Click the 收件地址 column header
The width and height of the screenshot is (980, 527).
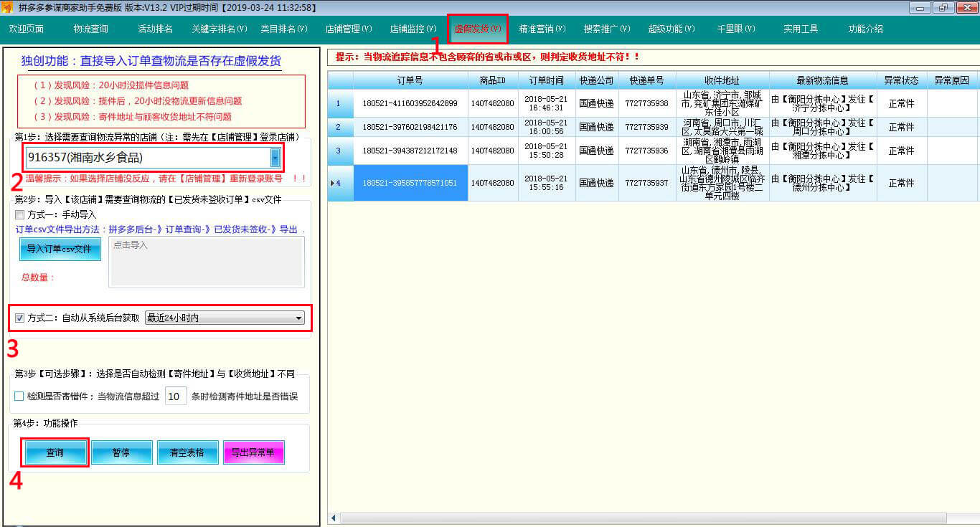(722, 80)
